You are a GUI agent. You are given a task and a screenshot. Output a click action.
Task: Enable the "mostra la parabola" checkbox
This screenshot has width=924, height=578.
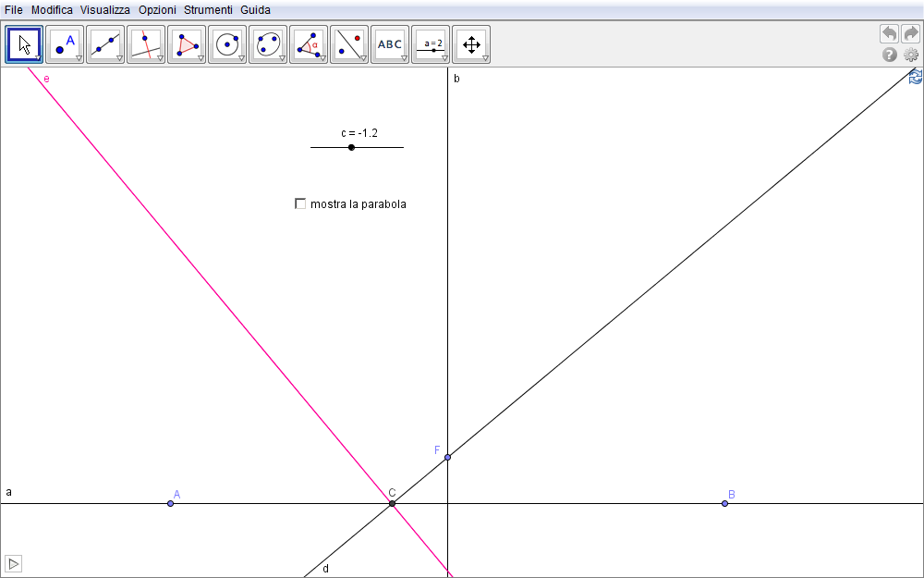[x=300, y=203]
